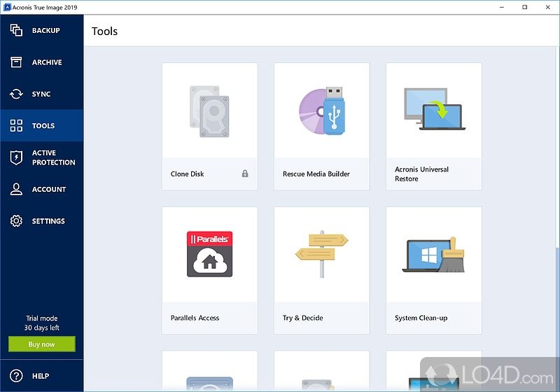Switch to the Archive section
The image size is (560, 392).
[46, 62]
